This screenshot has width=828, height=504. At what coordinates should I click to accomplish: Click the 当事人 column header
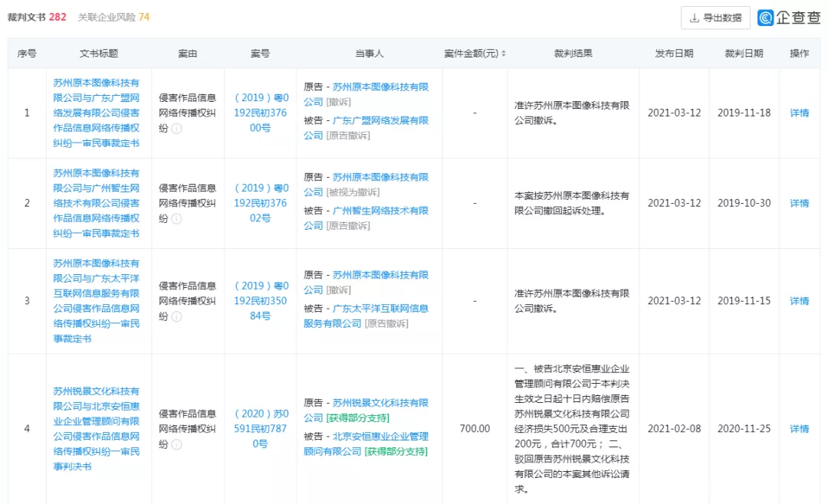pyautogui.click(x=369, y=54)
